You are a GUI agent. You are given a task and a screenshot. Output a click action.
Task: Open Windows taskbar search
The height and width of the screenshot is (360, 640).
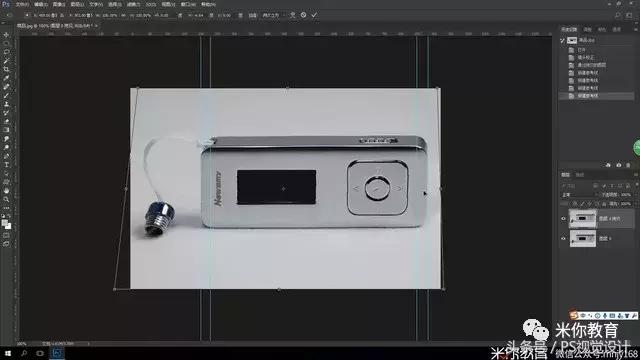coord(24,353)
